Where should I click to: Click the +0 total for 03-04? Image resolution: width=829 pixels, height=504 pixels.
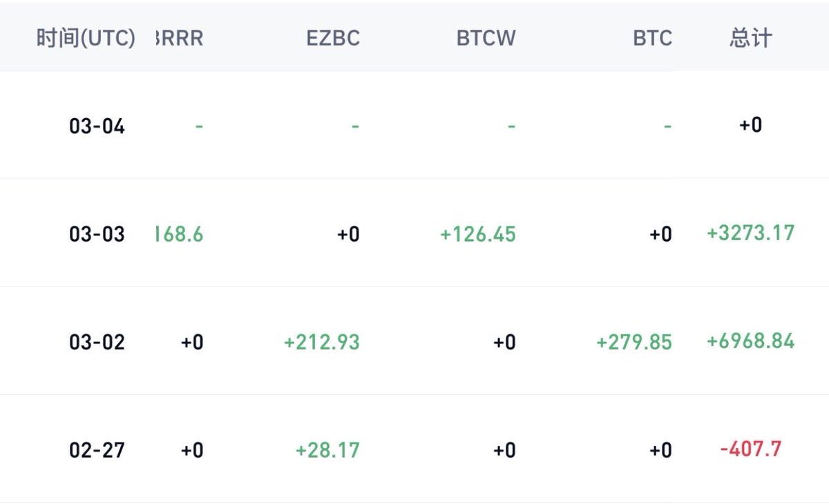pos(750,125)
